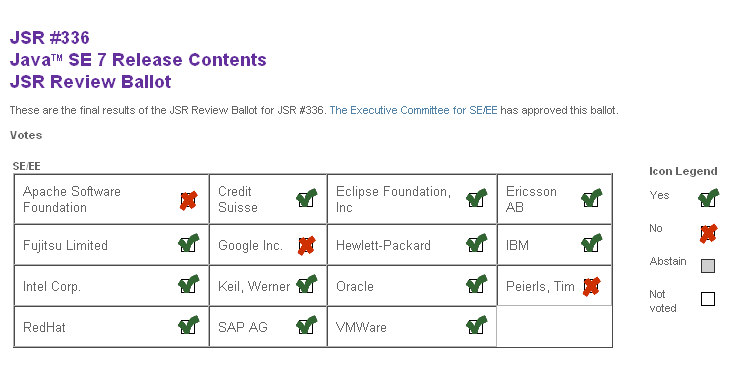Click the Yes icon in the Icon Legend
751x373 pixels.
(708, 198)
